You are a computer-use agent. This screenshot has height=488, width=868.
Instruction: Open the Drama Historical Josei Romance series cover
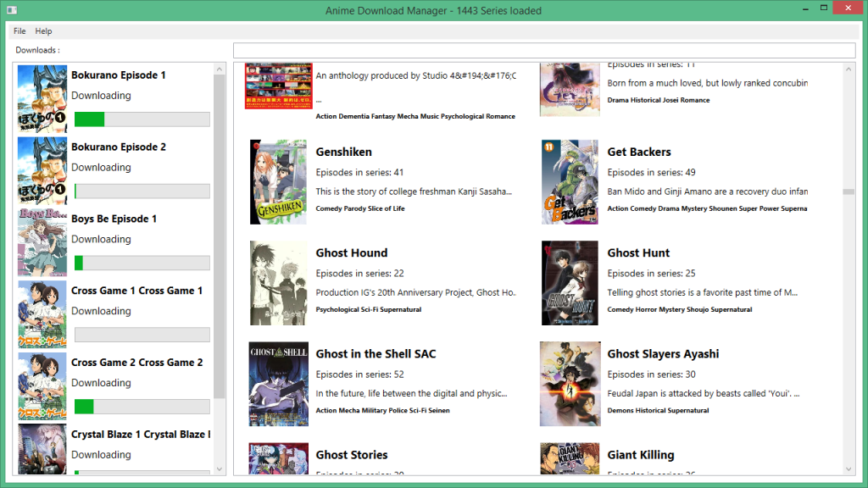570,89
